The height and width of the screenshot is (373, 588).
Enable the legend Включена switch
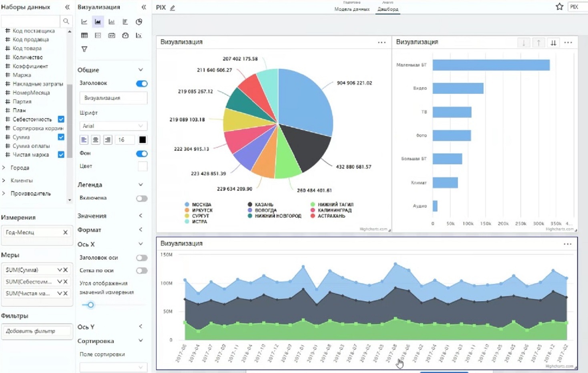(142, 198)
